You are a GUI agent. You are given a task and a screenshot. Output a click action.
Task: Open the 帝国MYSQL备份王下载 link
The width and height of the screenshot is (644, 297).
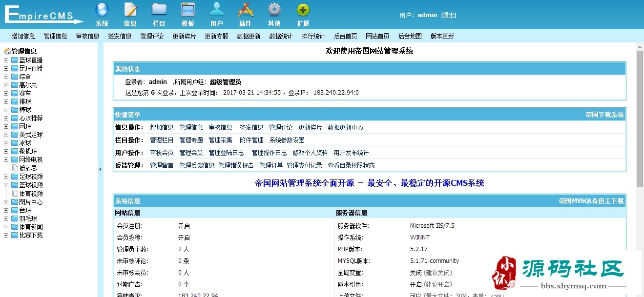591,201
